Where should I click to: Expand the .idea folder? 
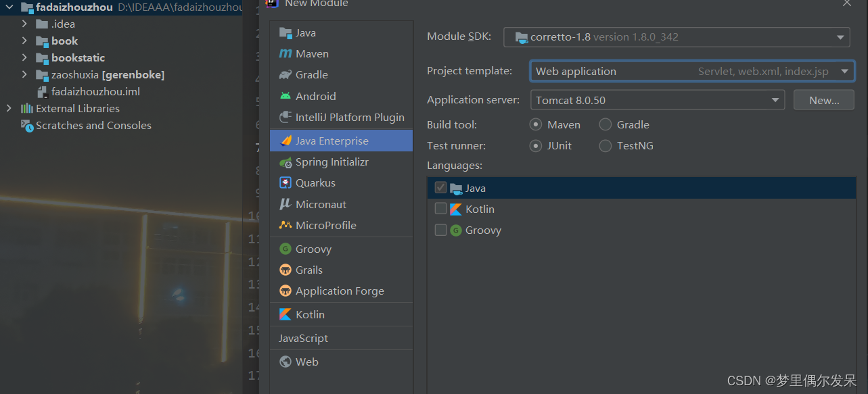(x=25, y=24)
